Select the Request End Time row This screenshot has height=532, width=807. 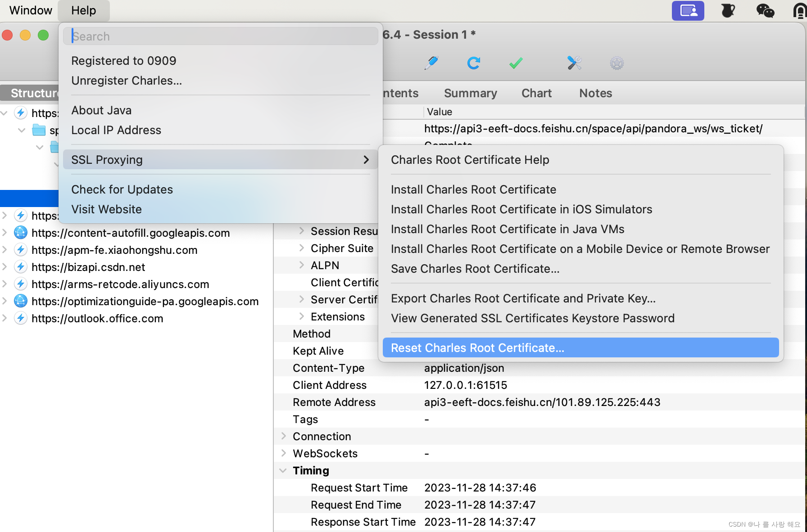point(539,505)
